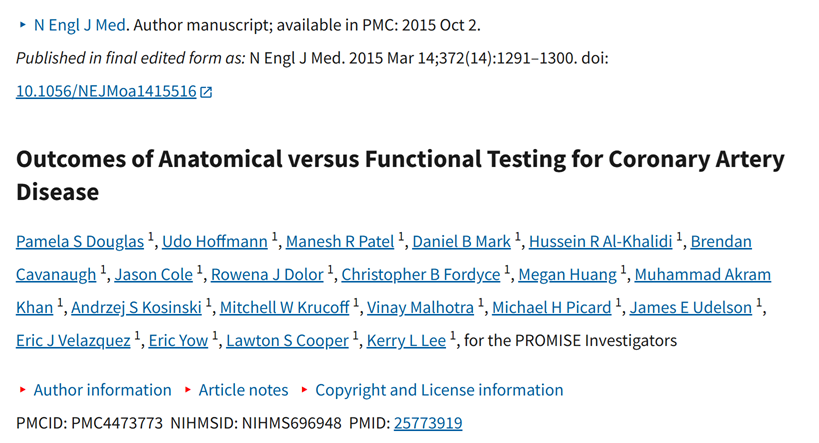This screenshot has width=819, height=443.
Task: Open the 10.1056/NEJMoa1415516 DOI link
Action: tap(107, 91)
